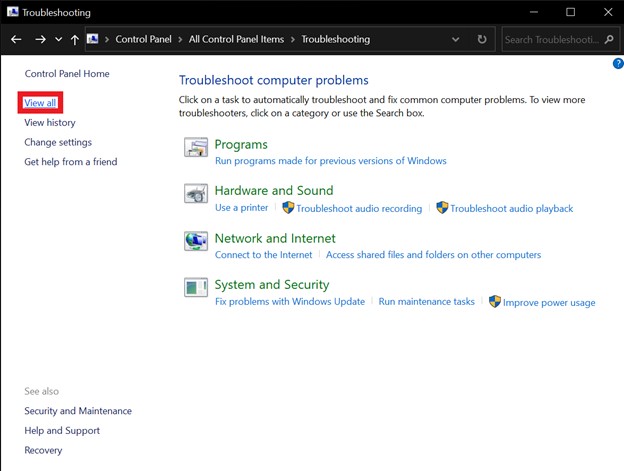Expand chevron before Control Panel breadcrumb
624x471 pixels.
click(x=107, y=39)
